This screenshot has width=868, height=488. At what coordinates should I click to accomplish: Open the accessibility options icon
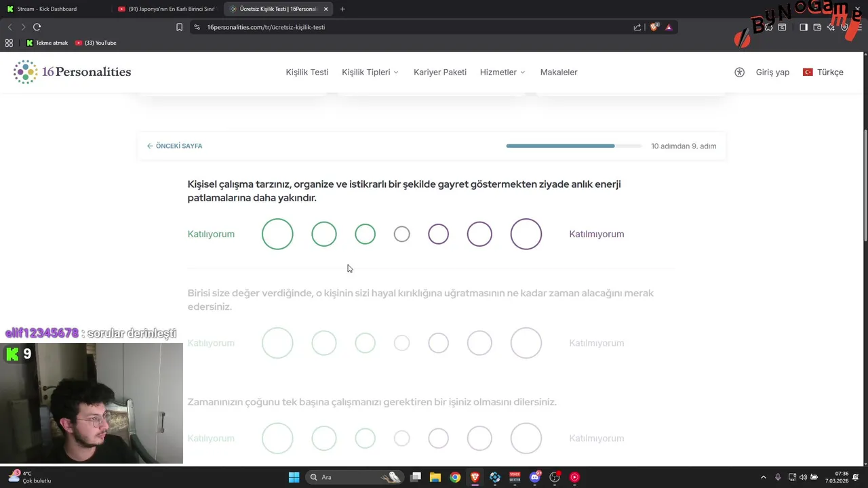739,72
